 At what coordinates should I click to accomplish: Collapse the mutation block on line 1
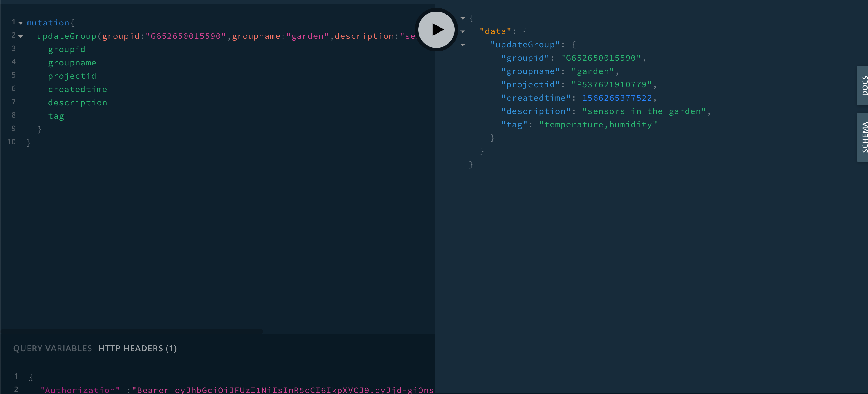pyautogui.click(x=21, y=23)
